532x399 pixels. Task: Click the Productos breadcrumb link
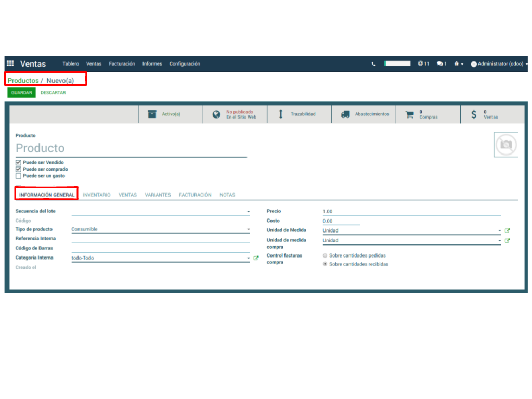click(x=23, y=81)
